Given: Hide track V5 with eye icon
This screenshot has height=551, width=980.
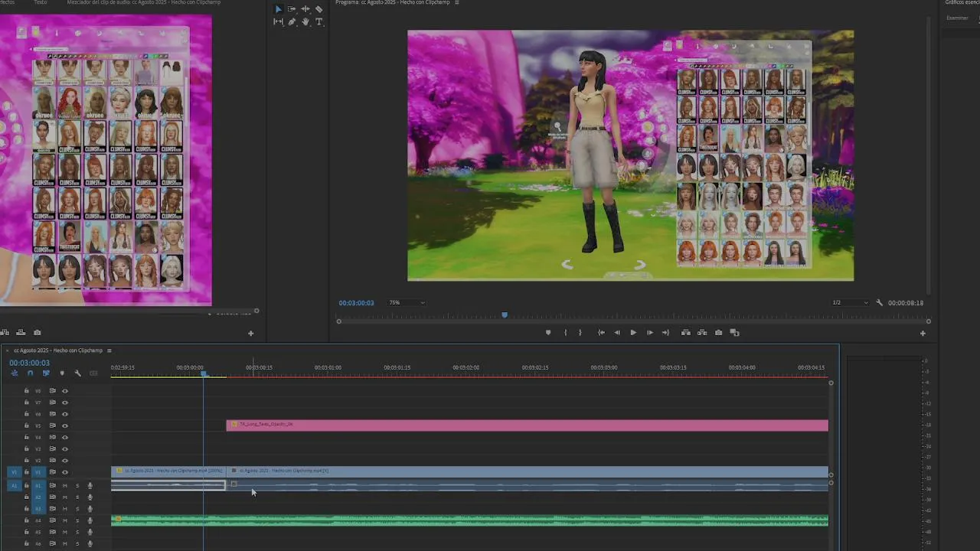Looking at the screenshot, I should 65,425.
